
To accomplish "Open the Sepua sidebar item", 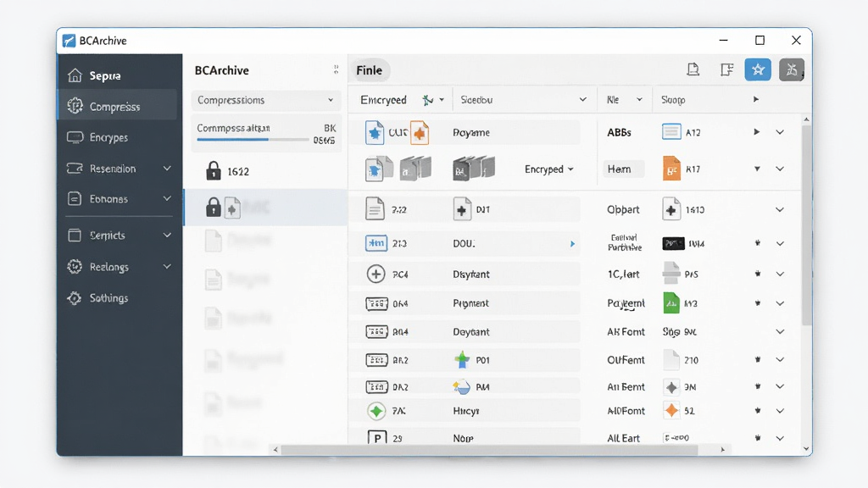I will tap(117, 75).
